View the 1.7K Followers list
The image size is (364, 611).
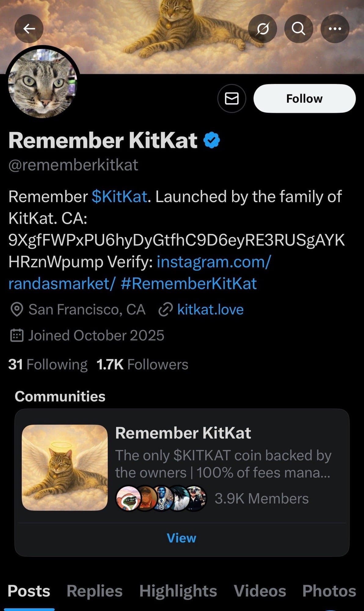141,364
